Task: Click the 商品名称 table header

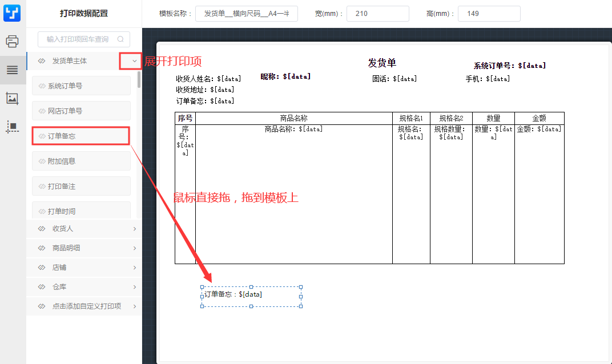Action: [293, 118]
